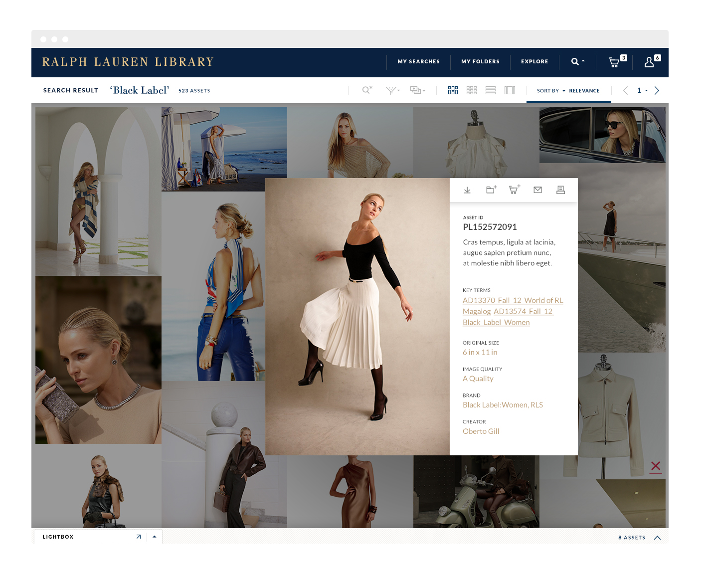The width and height of the screenshot is (706, 588).
Task: Click the 8 Assets count in the lightbox bar
Action: [x=632, y=538]
